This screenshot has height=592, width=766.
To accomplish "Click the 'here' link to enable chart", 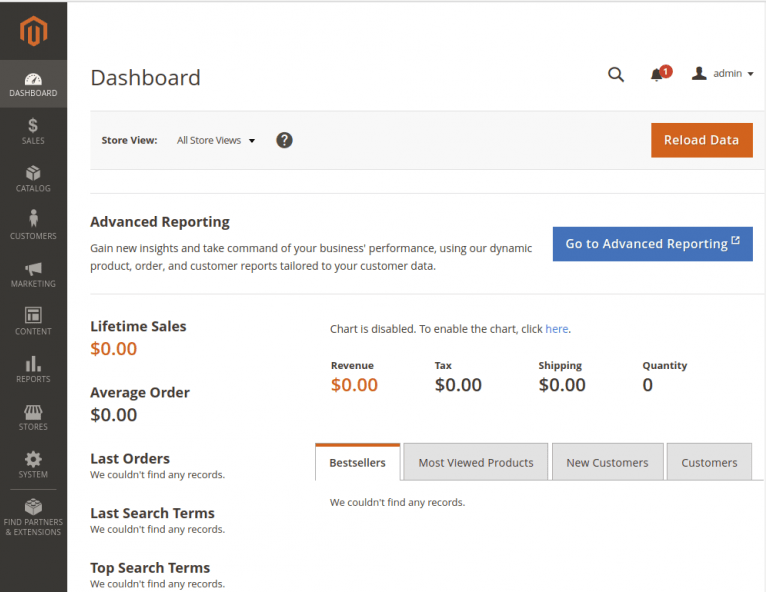I will coord(556,329).
